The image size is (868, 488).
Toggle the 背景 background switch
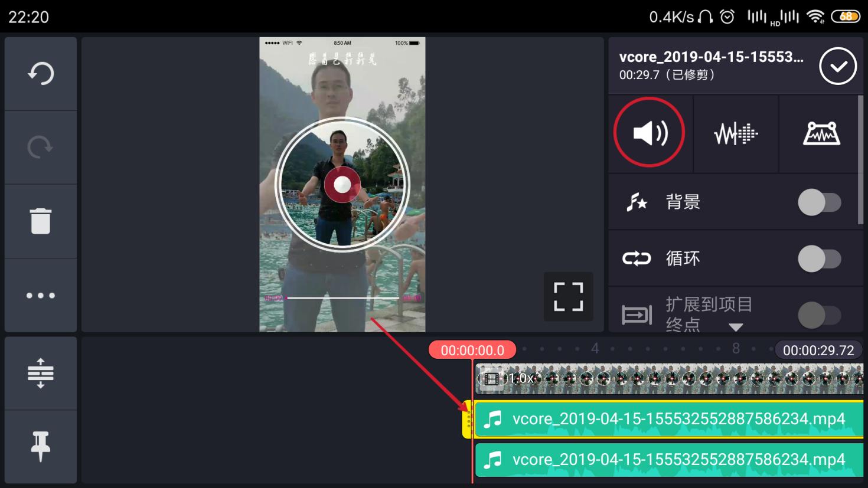click(819, 202)
